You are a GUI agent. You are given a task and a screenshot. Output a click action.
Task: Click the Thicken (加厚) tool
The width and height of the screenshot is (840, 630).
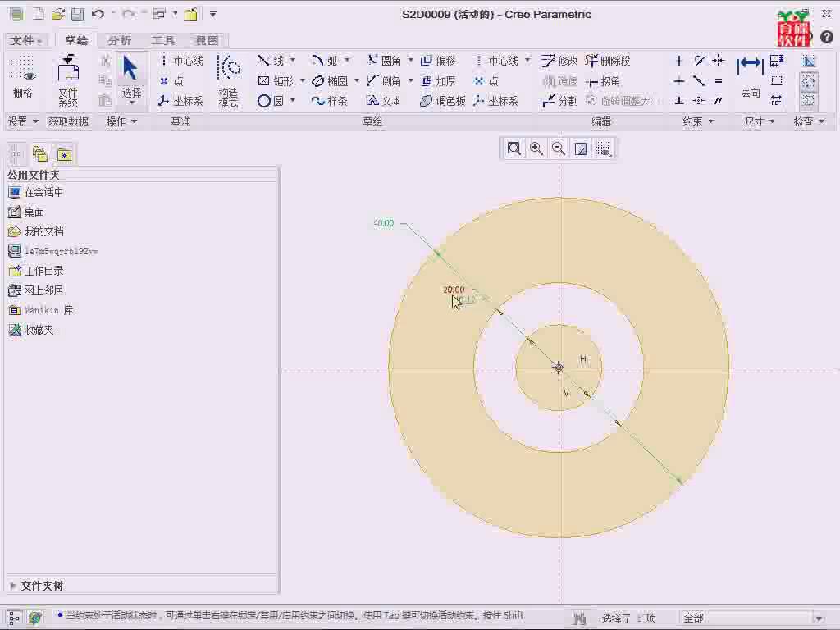pos(438,81)
